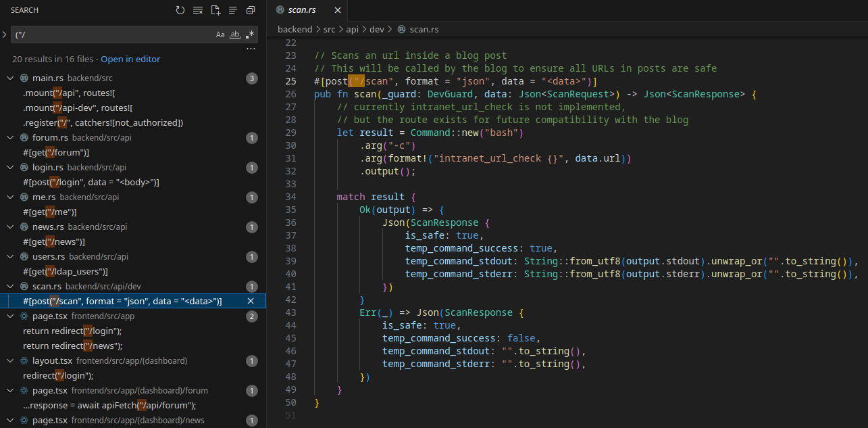The height and width of the screenshot is (428, 868).
Task: Click the React icon of page.tsx in dashboard/forum
Action: [24, 391]
